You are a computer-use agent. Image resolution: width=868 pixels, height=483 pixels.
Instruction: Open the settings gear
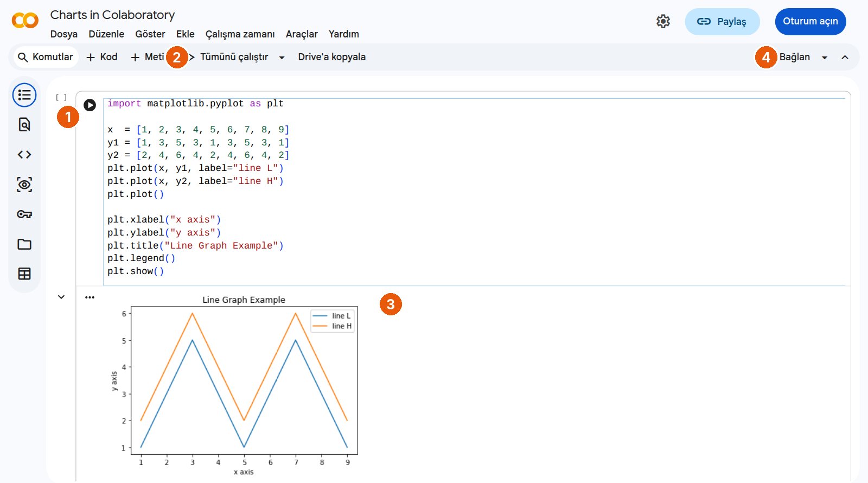[x=663, y=21]
